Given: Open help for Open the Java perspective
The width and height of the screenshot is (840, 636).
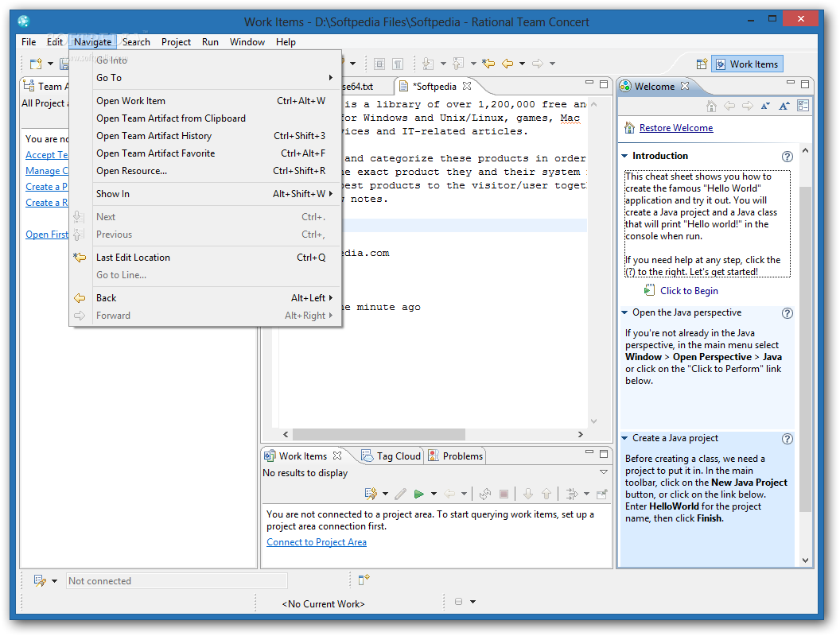Looking at the screenshot, I should (787, 313).
